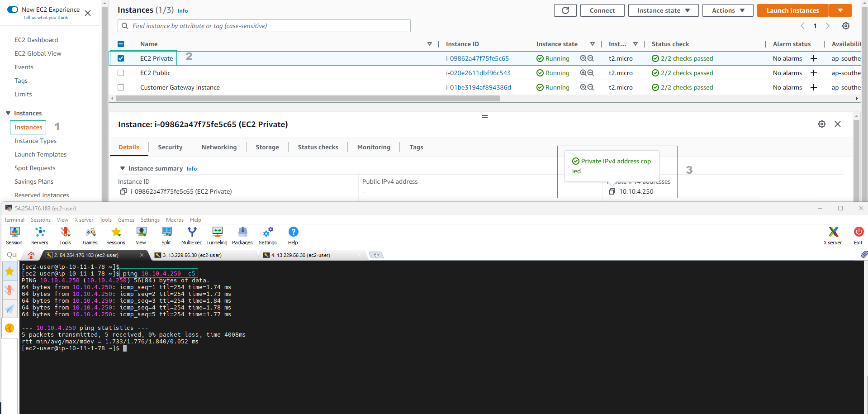The height and width of the screenshot is (414, 868).
Task: Copy instance ID i-09862a47f75fe5c65 icon
Action: pos(123,191)
